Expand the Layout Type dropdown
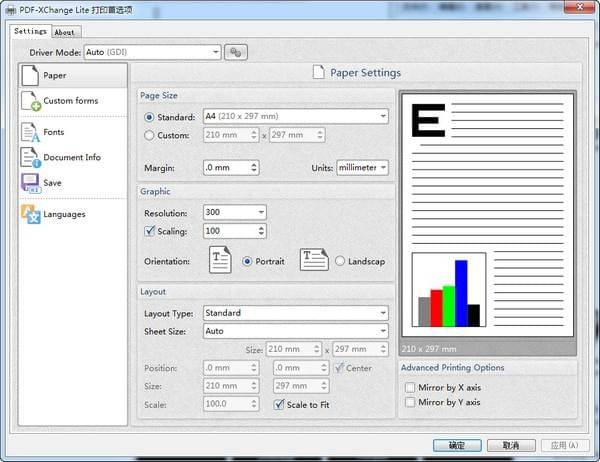Image resolution: width=600 pixels, height=462 pixels. (383, 313)
